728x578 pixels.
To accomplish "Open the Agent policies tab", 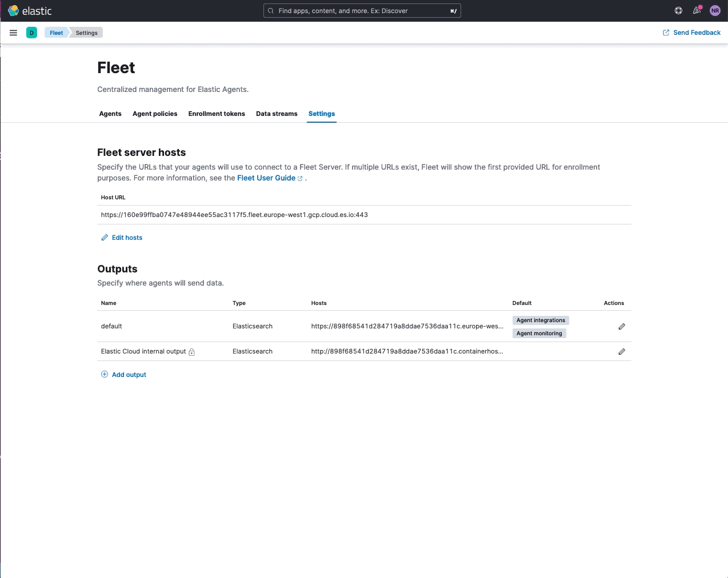I will click(x=155, y=114).
